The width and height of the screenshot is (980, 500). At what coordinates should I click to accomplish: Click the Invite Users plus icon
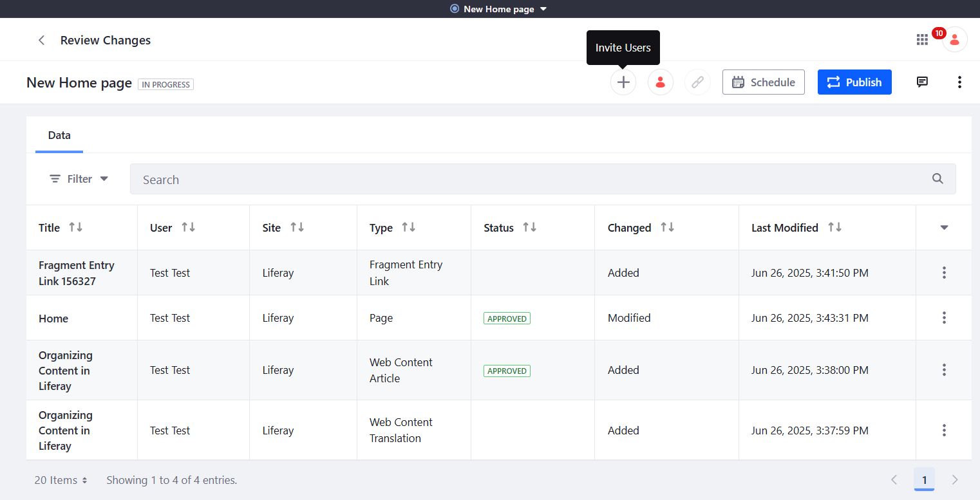click(x=623, y=82)
